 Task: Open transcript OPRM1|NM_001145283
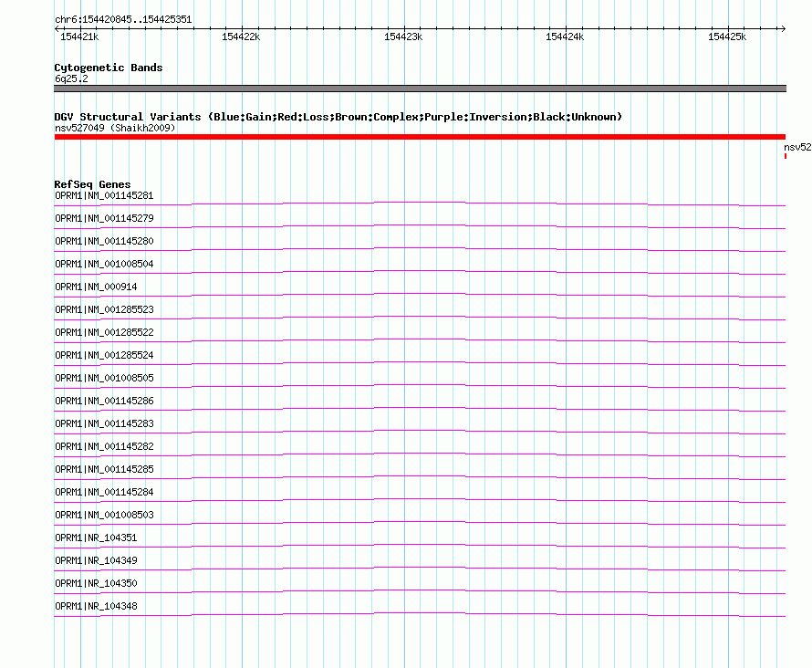[x=104, y=423]
